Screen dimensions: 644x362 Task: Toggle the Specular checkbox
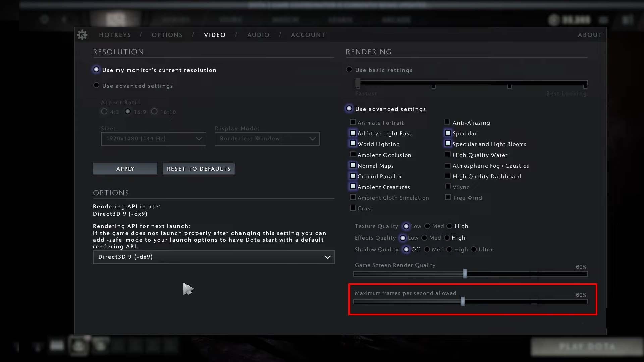pos(448,133)
